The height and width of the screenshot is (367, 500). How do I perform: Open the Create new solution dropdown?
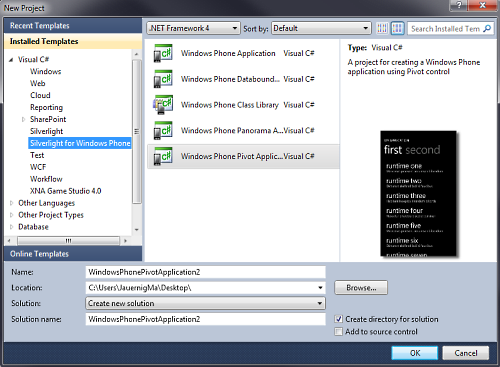[x=205, y=303]
